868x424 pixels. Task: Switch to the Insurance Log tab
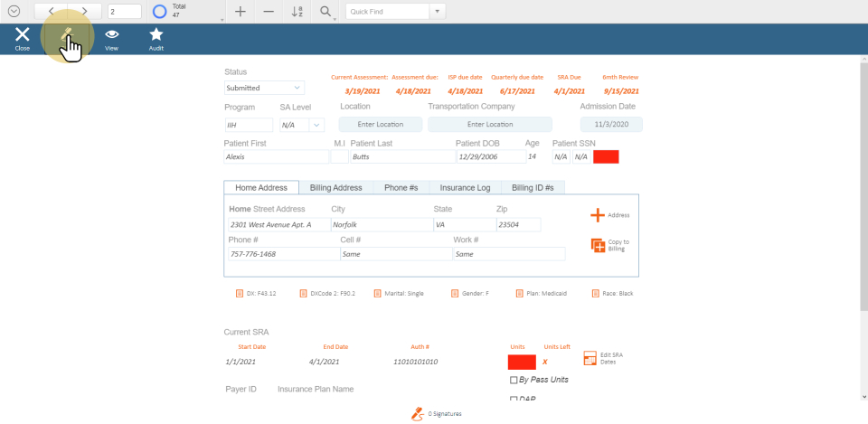[465, 187]
